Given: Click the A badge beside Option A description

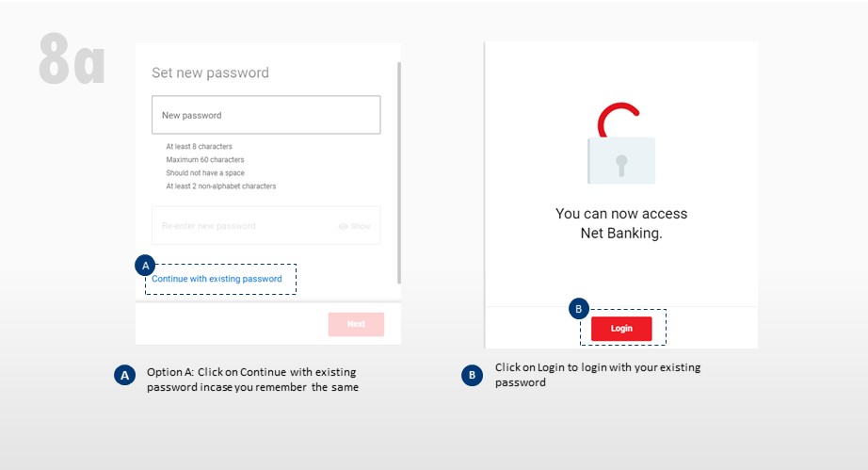Looking at the screenshot, I should (123, 375).
